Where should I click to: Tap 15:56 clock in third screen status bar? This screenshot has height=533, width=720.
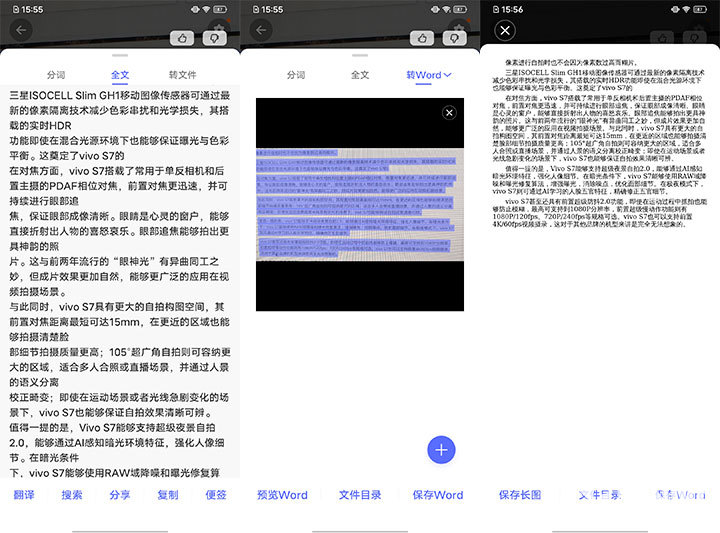coord(512,10)
